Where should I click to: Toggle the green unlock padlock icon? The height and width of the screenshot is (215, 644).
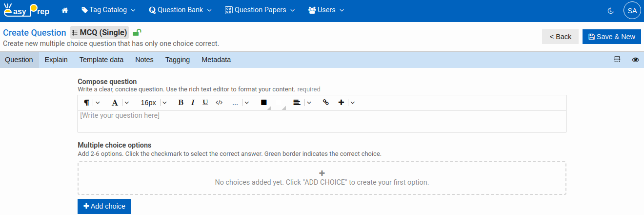click(x=137, y=33)
